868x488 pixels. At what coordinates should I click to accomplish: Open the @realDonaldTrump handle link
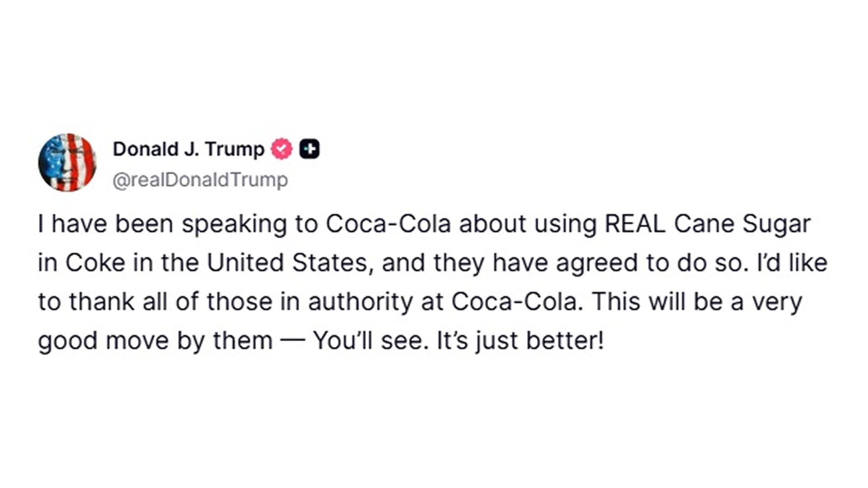pyautogui.click(x=200, y=180)
